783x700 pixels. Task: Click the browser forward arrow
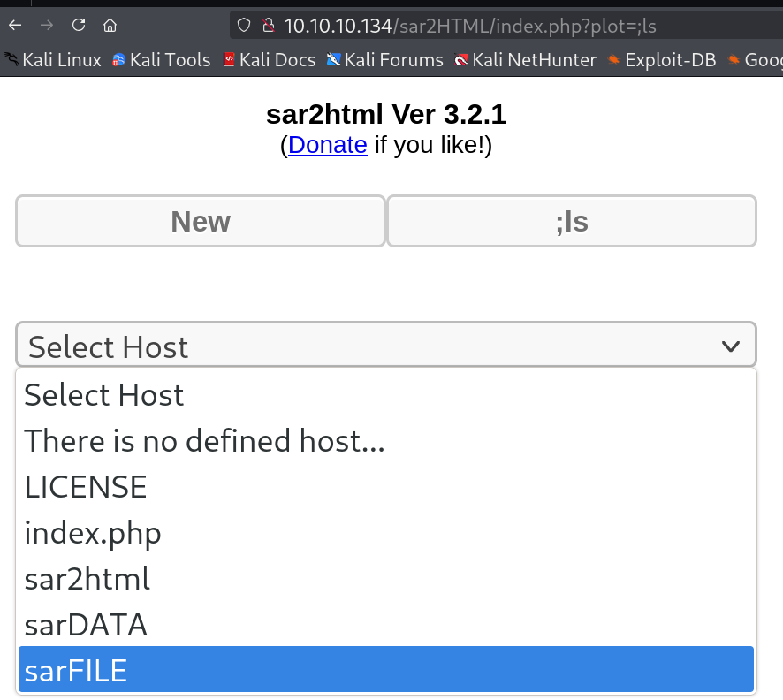(x=47, y=25)
